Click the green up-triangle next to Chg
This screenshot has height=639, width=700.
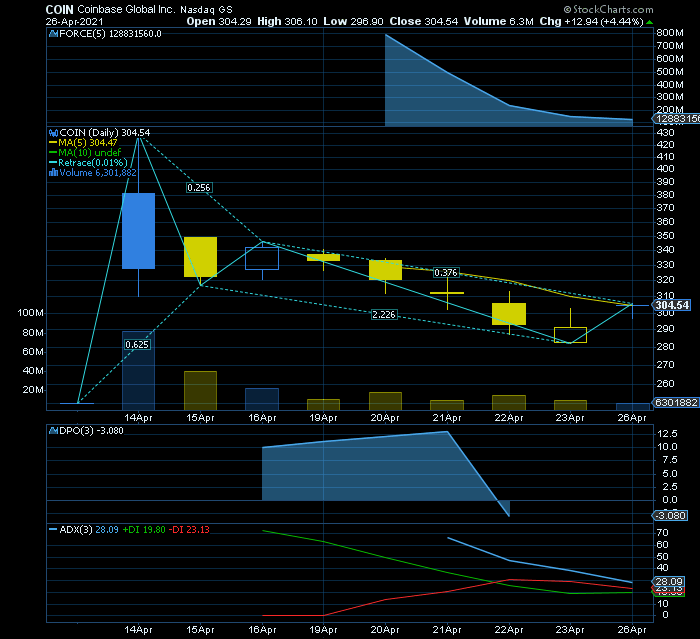[x=650, y=22]
